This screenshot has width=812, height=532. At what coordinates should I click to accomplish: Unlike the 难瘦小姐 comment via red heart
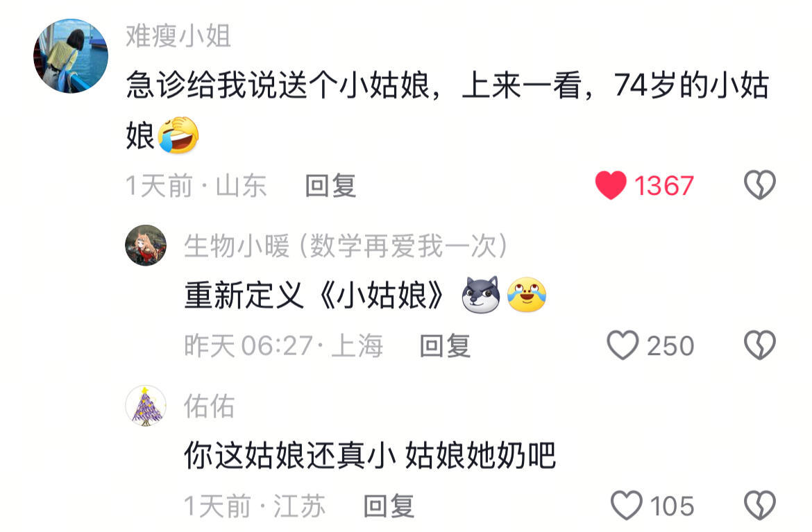point(611,185)
